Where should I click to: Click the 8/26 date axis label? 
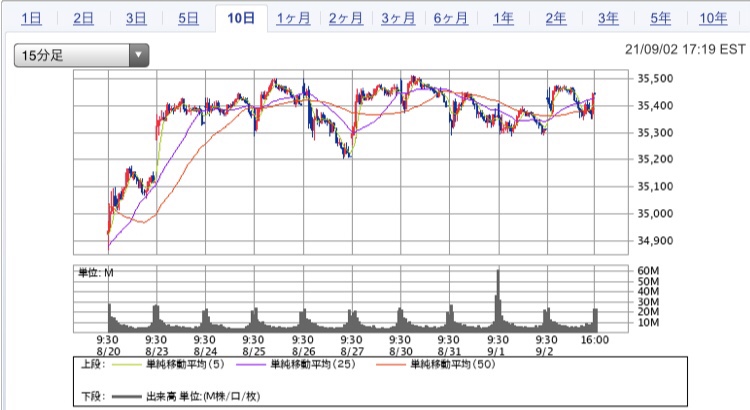(x=303, y=351)
